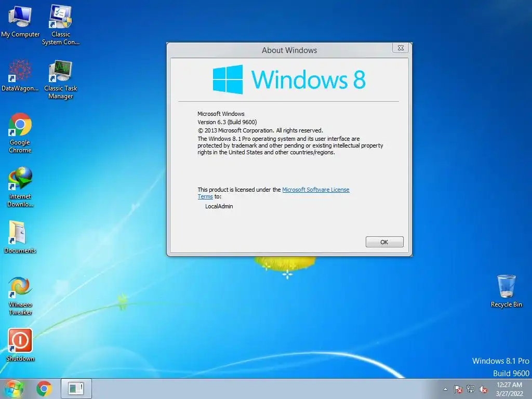532x399 pixels.
Task: Click the Terms link
Action: tap(205, 196)
